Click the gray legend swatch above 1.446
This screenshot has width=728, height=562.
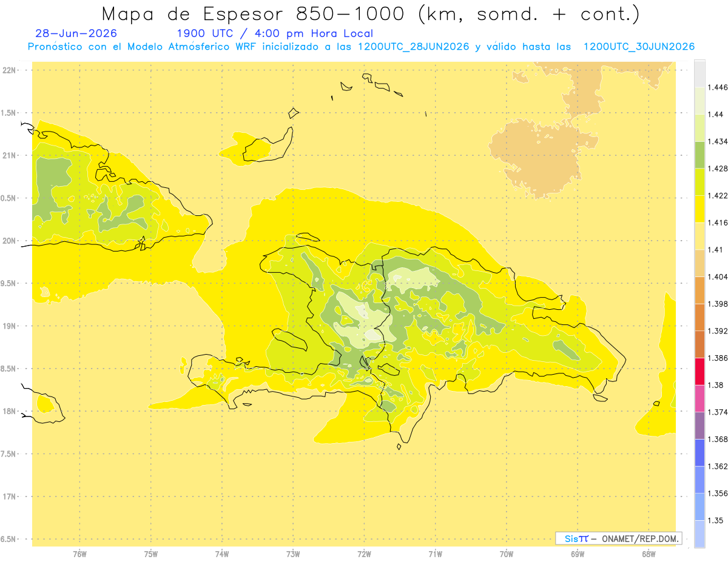[699, 73]
